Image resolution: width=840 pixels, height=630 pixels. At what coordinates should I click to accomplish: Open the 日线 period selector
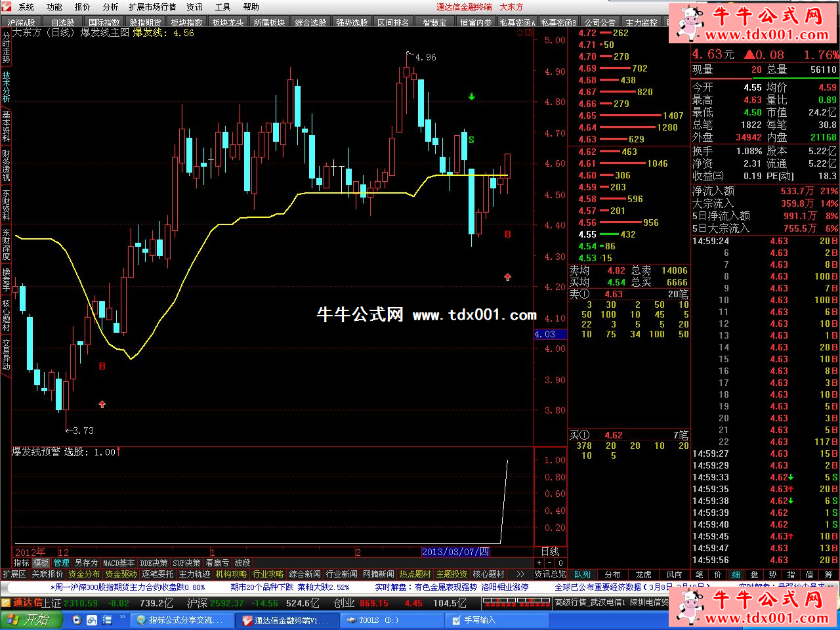pos(550,552)
